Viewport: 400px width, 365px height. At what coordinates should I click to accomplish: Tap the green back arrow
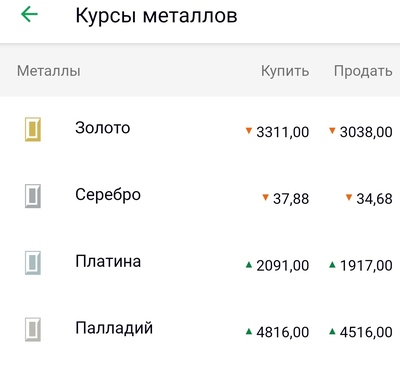click(x=29, y=15)
